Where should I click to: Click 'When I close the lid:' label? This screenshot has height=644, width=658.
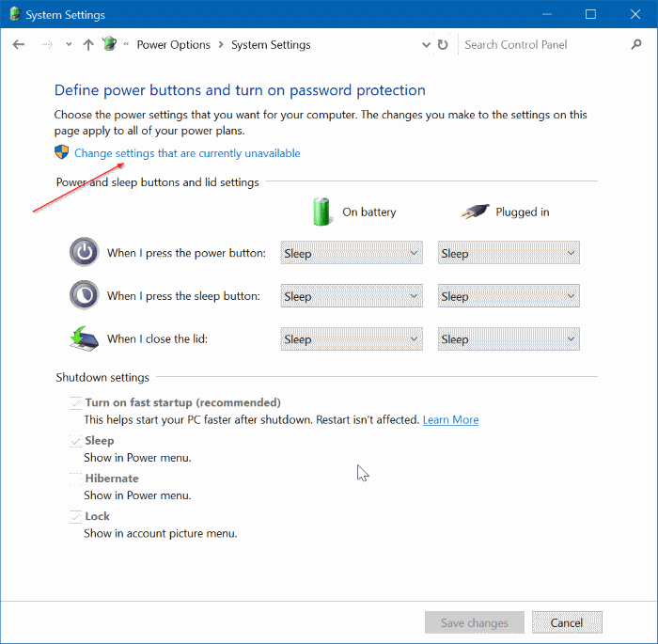click(157, 338)
